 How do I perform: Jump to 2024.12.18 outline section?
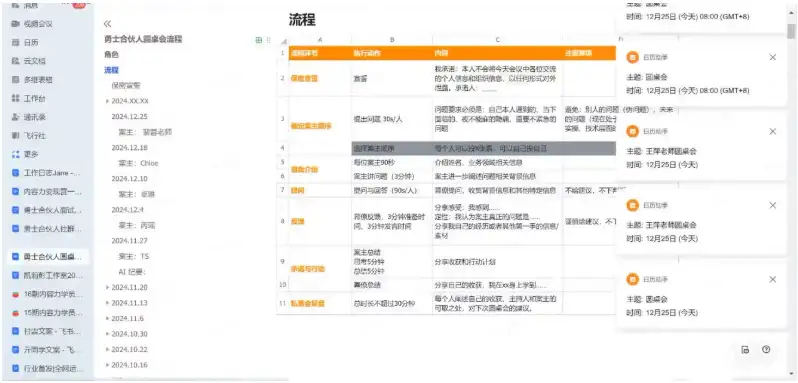[x=129, y=148]
